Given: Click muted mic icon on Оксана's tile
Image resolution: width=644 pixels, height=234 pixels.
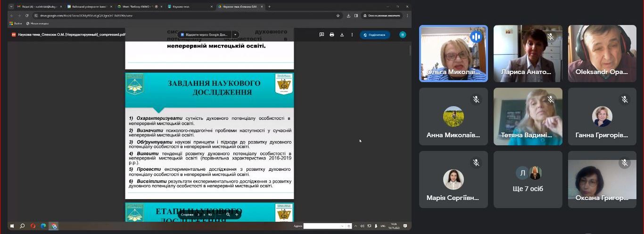Looking at the screenshot, I should point(625,162).
